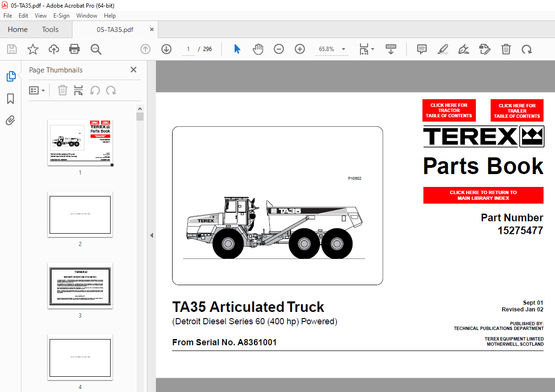Zoom out with minus button
Viewport: 555px width, 392px height.
(x=279, y=49)
